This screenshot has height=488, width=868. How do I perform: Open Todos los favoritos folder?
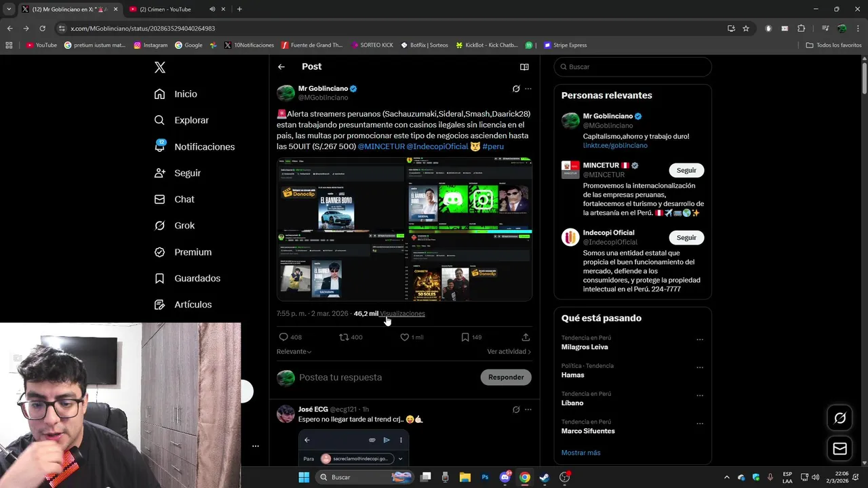click(833, 45)
